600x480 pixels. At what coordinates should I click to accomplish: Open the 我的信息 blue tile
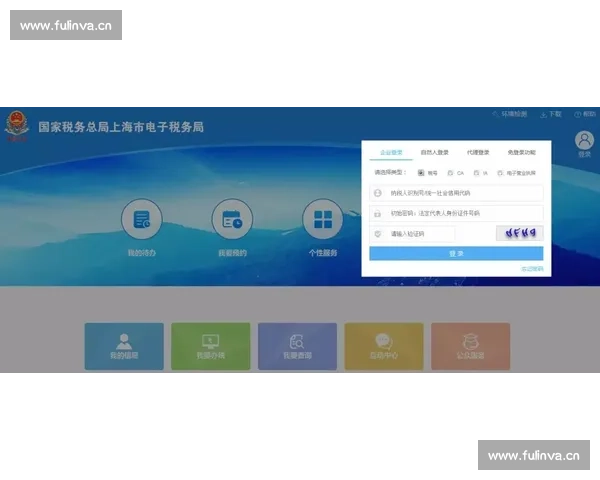click(124, 346)
